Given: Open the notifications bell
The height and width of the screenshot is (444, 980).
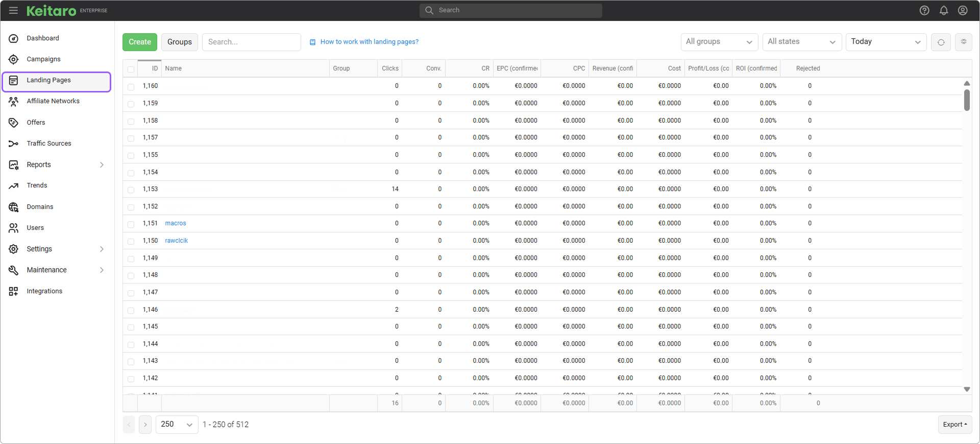Looking at the screenshot, I should tap(944, 10).
